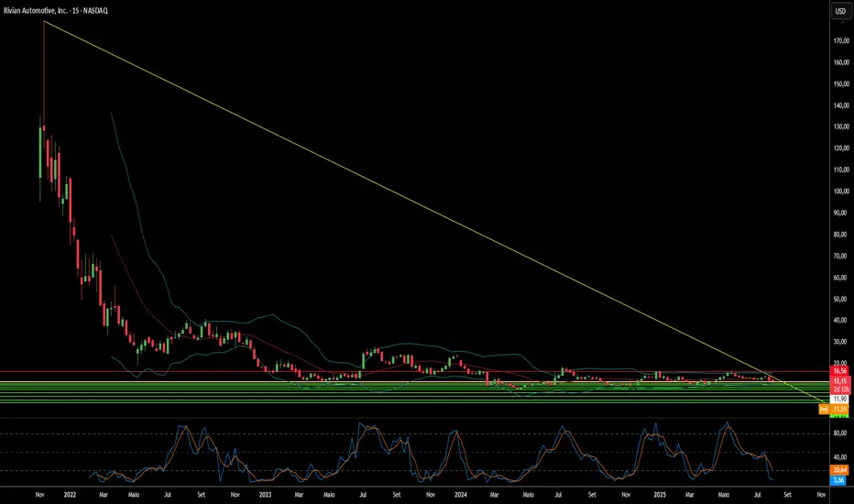Click the 170,00 mark on the price axis
The width and height of the screenshot is (854, 504).
pyautogui.click(x=838, y=41)
